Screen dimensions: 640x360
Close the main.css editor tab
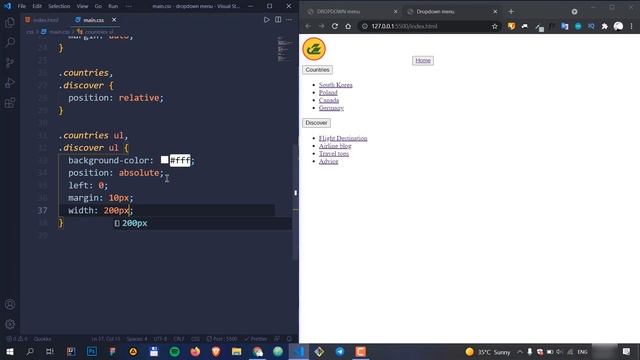[x=114, y=20]
